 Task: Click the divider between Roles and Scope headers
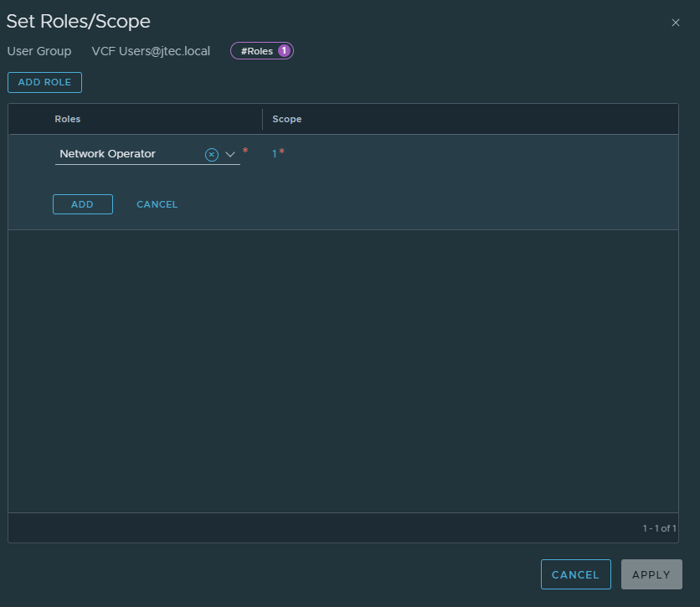263,119
